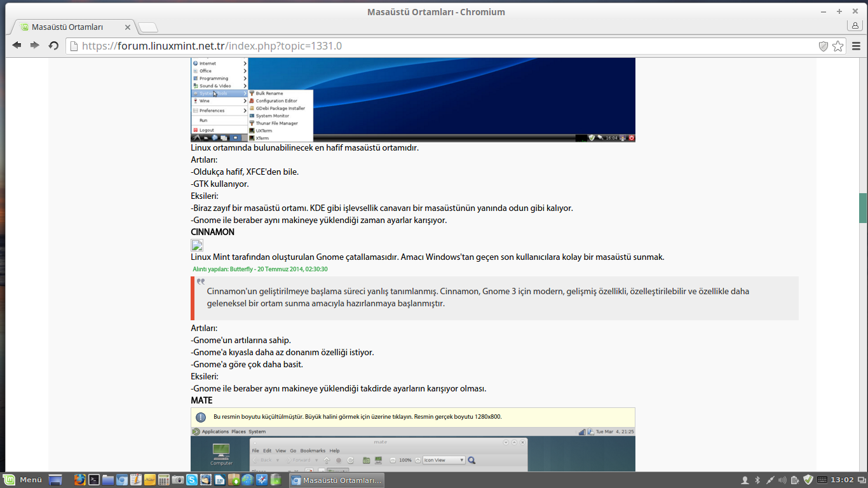Viewport: 868px width, 488px height.
Task: Click the broken image under CINNAMON
Action: [x=197, y=245]
